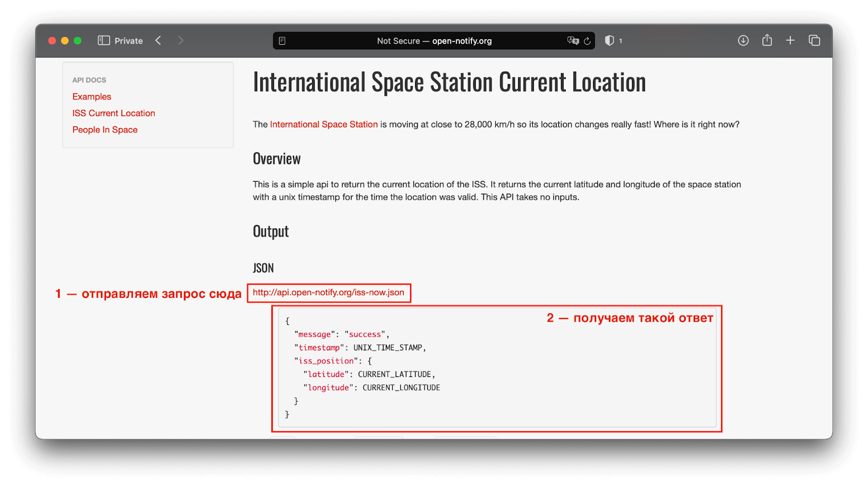Open the People In Space page
This screenshot has height=486, width=868.
pos(105,130)
